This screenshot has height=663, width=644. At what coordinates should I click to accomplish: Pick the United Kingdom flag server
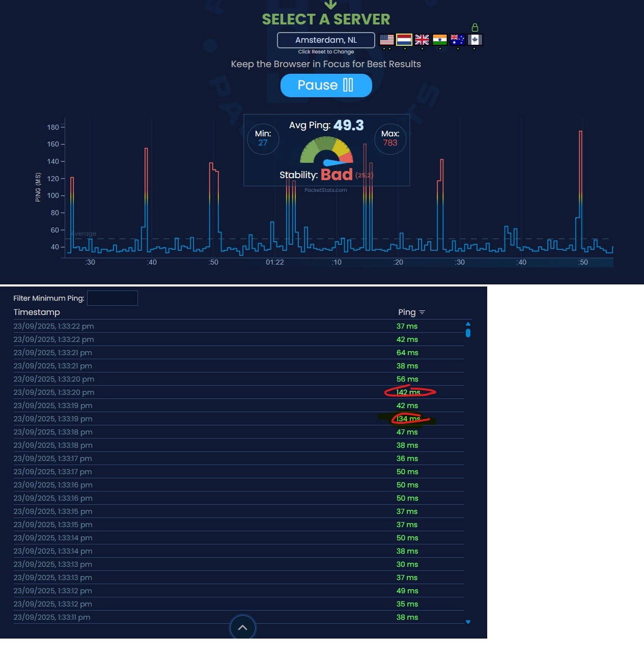[x=422, y=40]
